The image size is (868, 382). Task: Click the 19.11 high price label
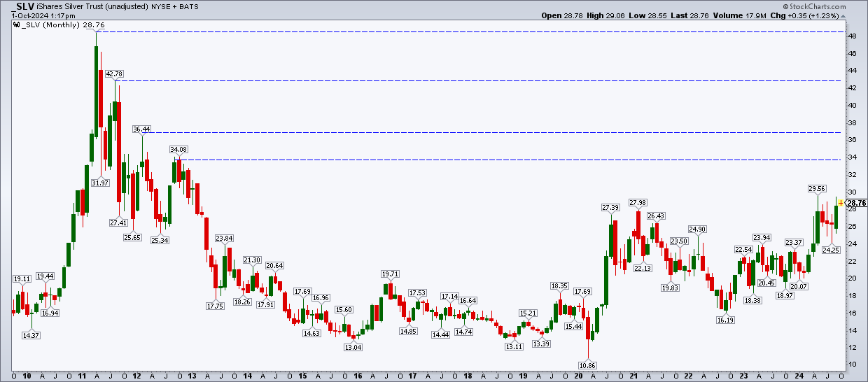(x=22, y=278)
